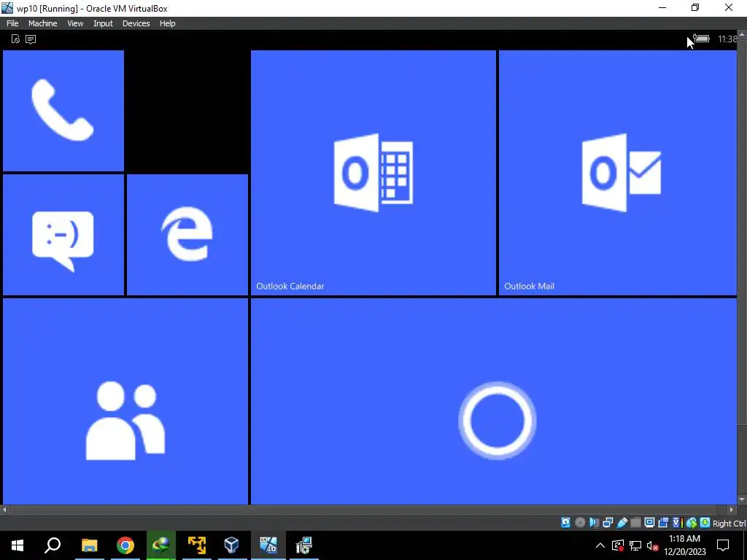Viewport: 747px width, 560px height.
Task: Open the Input menu
Action: [x=103, y=23]
